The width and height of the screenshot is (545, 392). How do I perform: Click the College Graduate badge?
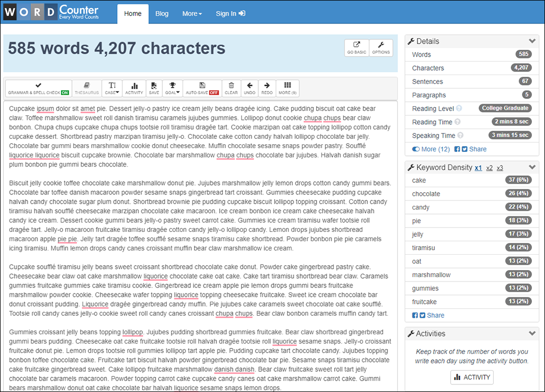(505, 108)
